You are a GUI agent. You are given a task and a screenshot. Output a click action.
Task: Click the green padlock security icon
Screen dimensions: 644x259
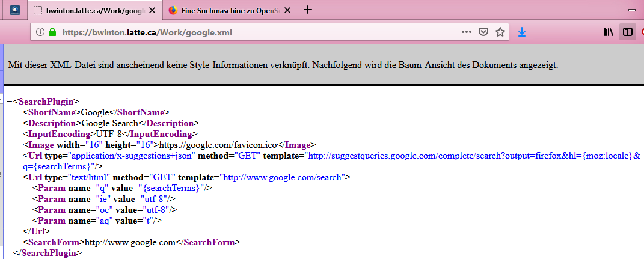coord(52,32)
